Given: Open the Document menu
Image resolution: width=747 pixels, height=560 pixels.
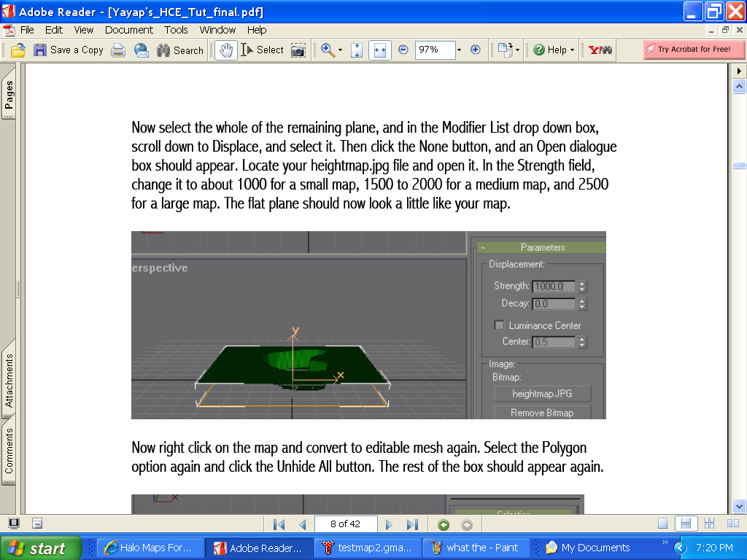Looking at the screenshot, I should (x=128, y=30).
